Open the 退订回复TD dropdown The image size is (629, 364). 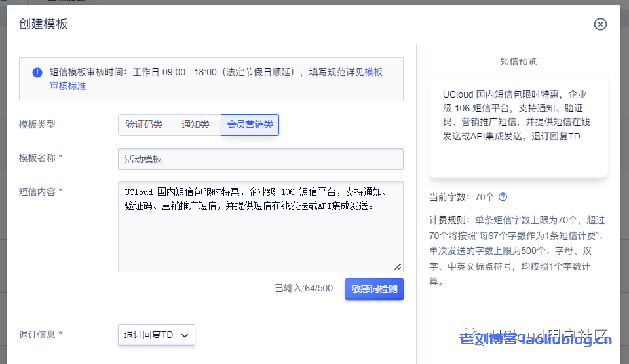click(x=157, y=335)
